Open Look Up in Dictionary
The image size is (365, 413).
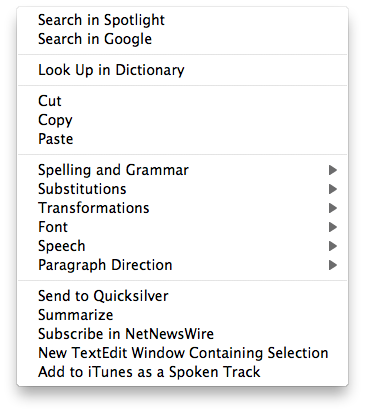coord(182,70)
